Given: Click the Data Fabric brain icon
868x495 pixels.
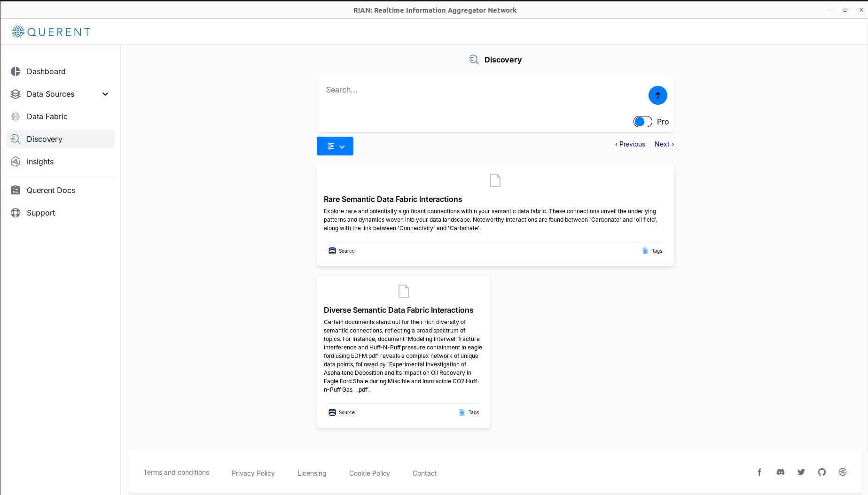Looking at the screenshot, I should (x=16, y=116).
